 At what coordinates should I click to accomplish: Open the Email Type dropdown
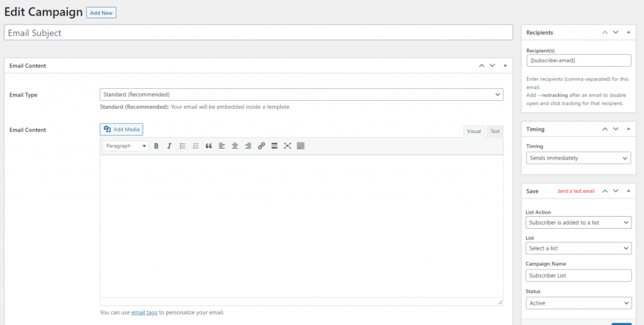pos(301,94)
